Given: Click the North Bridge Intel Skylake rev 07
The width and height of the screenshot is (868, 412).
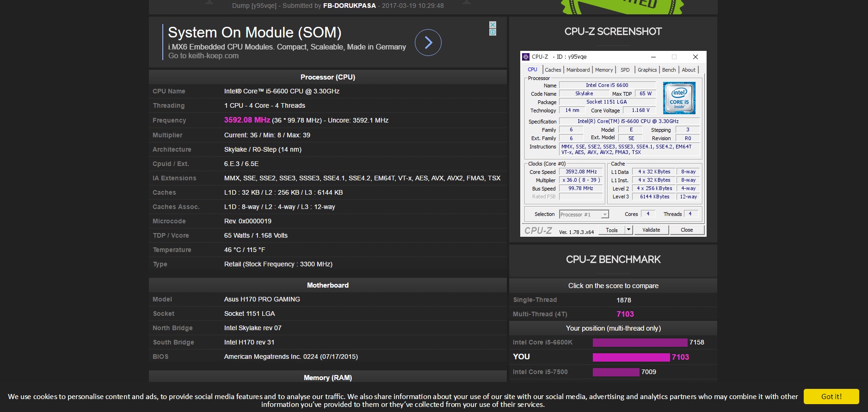Looking at the screenshot, I should 253,328.
